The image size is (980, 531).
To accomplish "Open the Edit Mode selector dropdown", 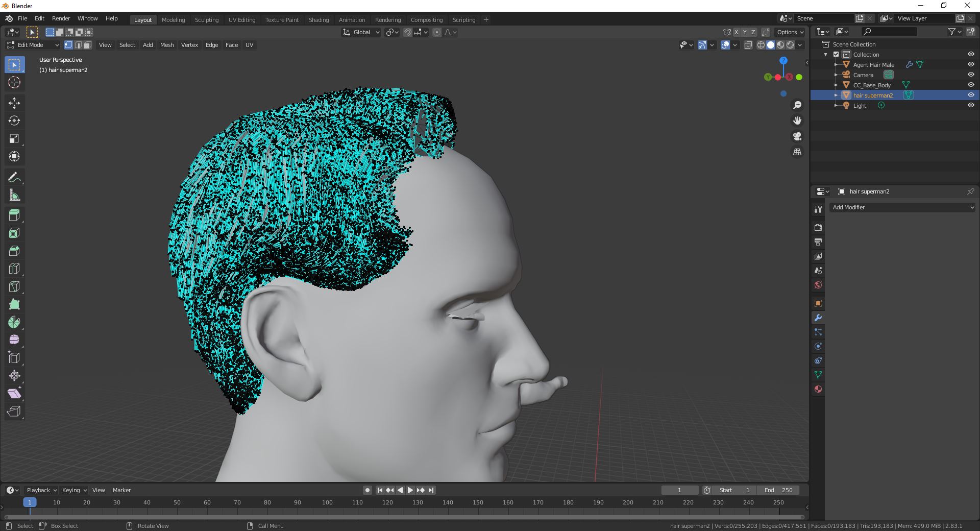I will [x=33, y=45].
